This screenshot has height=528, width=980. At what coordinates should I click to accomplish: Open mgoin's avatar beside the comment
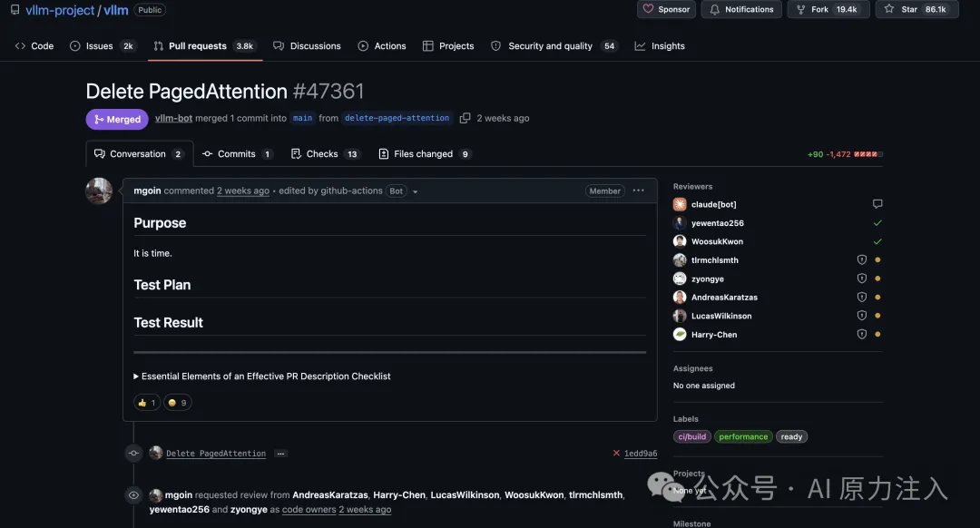(x=99, y=191)
